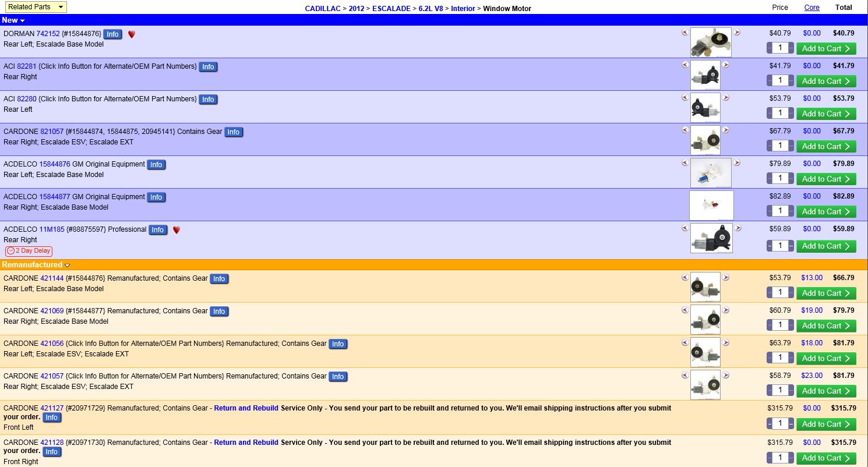868x467 pixels.
Task: Add CARDONE 421128 Front Right to cart
Action: pyautogui.click(x=826, y=458)
